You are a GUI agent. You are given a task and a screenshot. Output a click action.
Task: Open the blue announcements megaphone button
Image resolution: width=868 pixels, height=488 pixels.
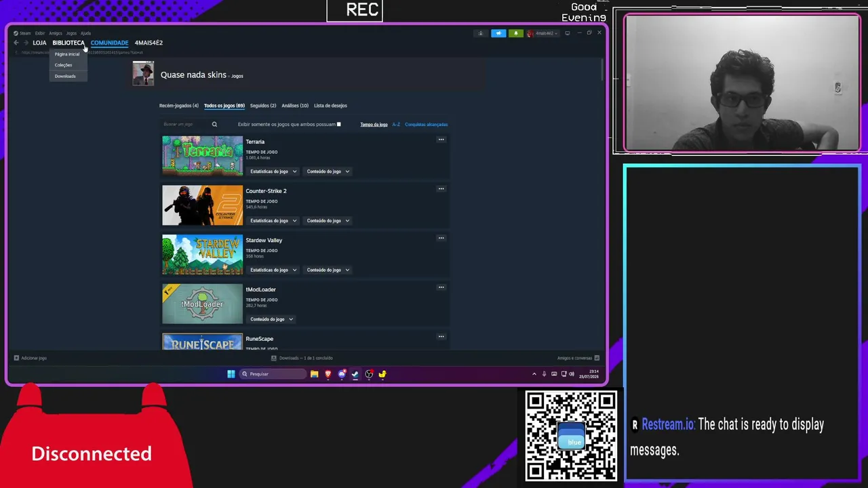coord(498,33)
